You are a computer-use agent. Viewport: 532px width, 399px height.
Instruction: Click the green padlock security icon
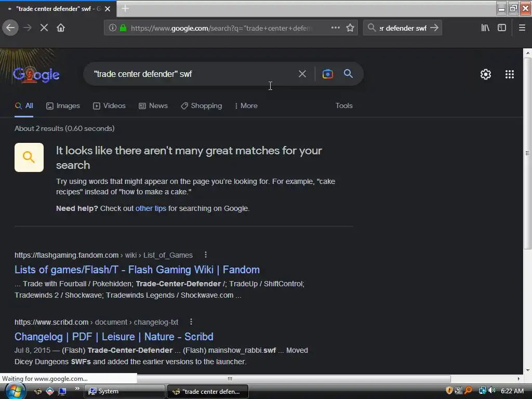(x=123, y=28)
